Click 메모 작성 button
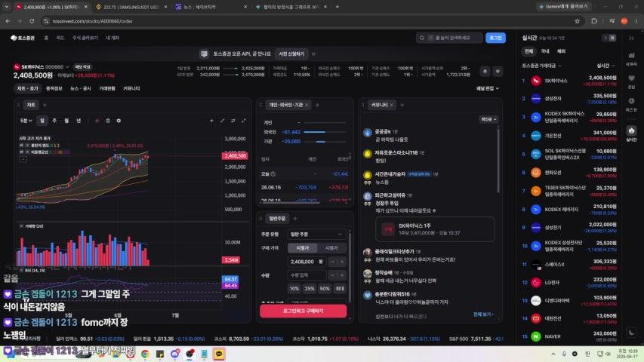This screenshot has width=644, height=362. pos(82,67)
